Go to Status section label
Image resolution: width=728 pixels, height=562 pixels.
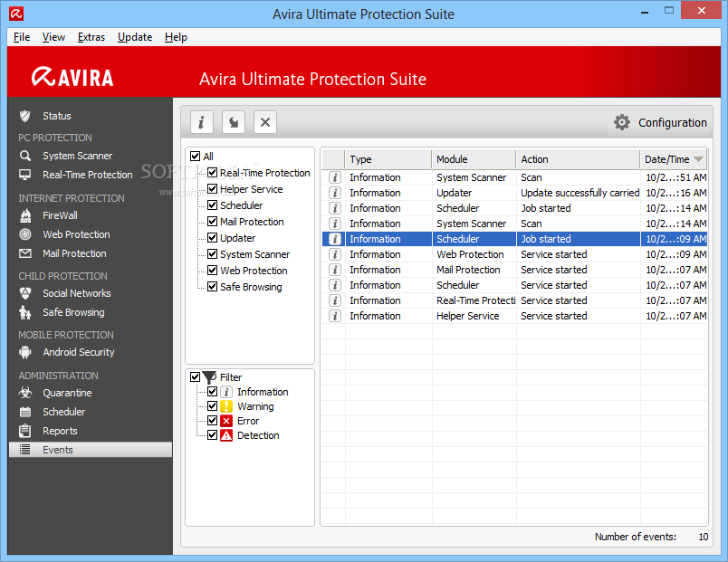(57, 116)
